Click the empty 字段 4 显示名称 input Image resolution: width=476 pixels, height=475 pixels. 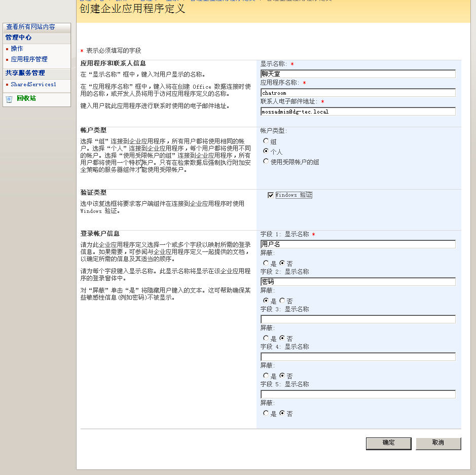[x=358, y=356]
